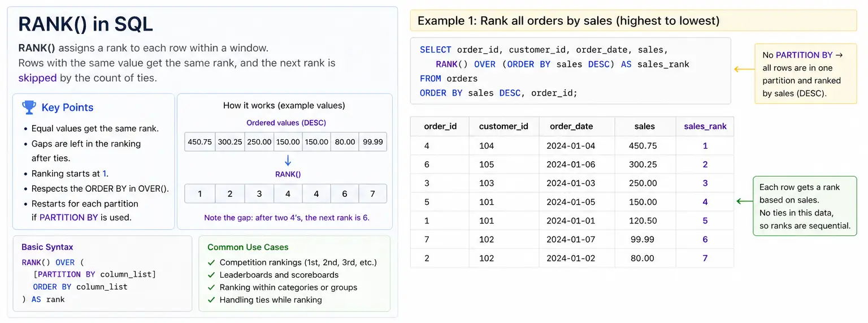Select the Key Points heading
This screenshot has height=323, width=868.
[x=67, y=107]
